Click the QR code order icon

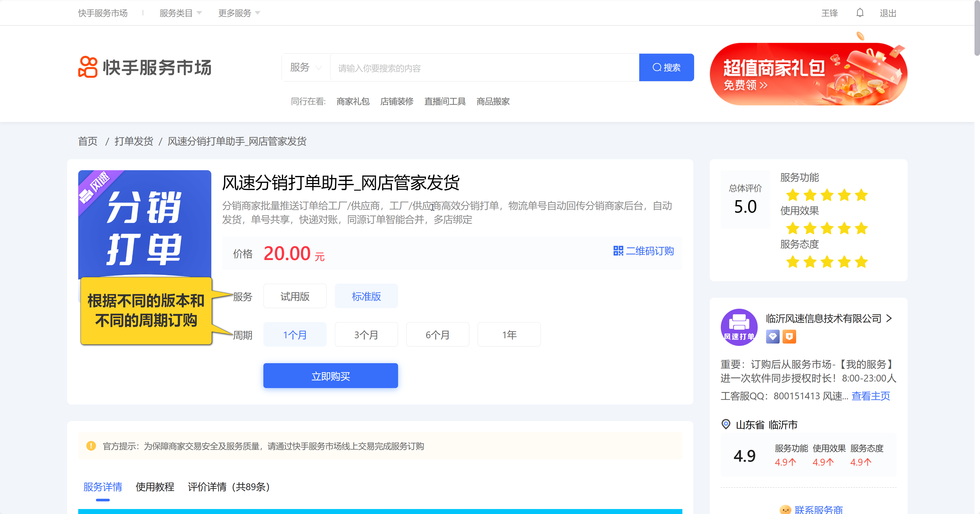pyautogui.click(x=618, y=251)
